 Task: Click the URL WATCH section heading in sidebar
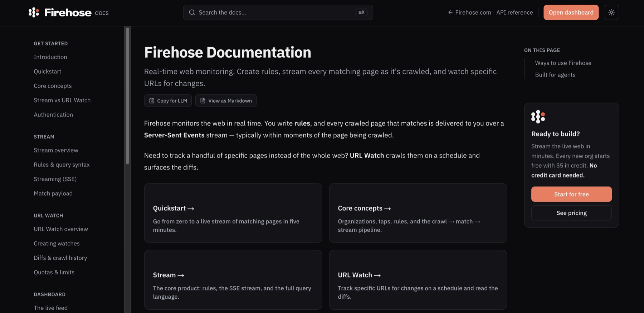48,216
